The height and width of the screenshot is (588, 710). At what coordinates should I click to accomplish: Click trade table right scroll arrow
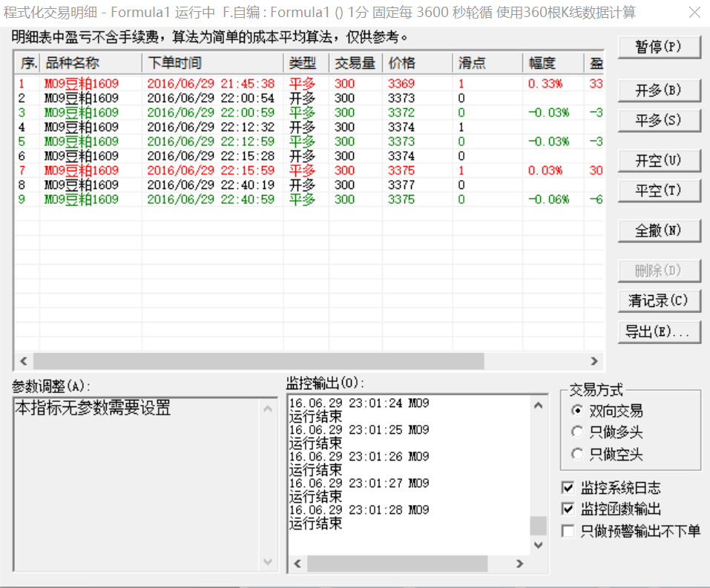(594, 361)
